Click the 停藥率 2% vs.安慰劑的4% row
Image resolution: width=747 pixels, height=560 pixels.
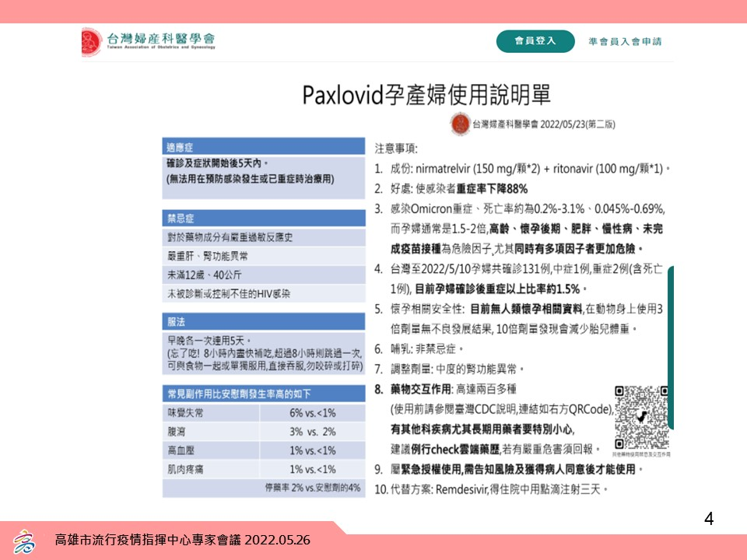(x=264, y=488)
